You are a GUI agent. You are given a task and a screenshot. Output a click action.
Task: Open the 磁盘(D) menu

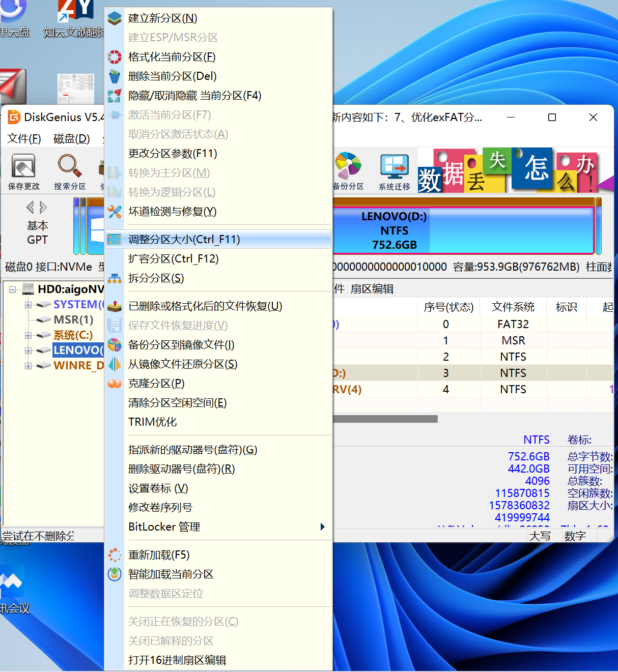click(72, 139)
